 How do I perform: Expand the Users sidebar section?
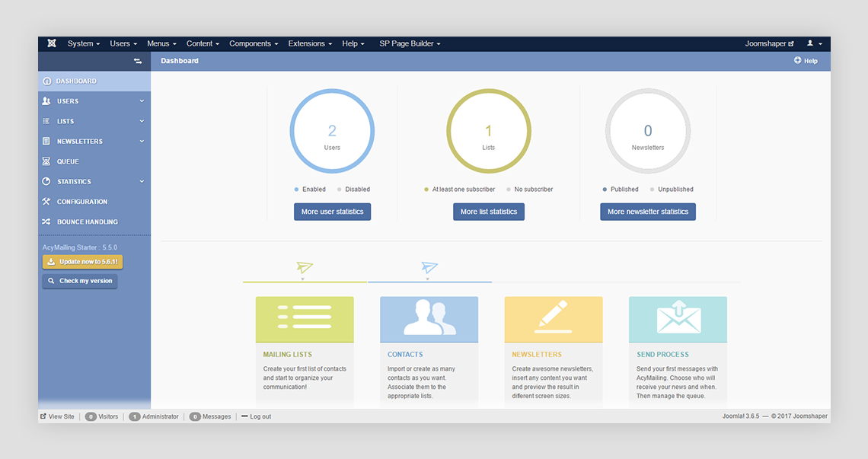[142, 101]
